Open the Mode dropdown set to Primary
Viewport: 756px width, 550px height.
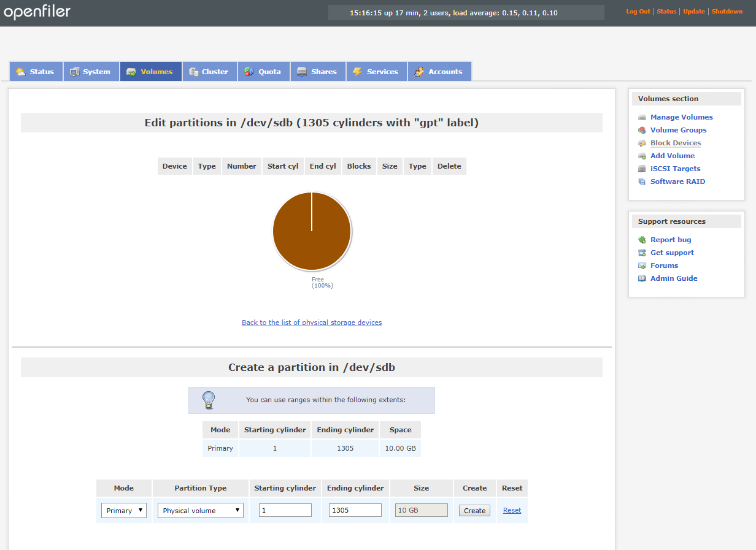click(x=124, y=511)
